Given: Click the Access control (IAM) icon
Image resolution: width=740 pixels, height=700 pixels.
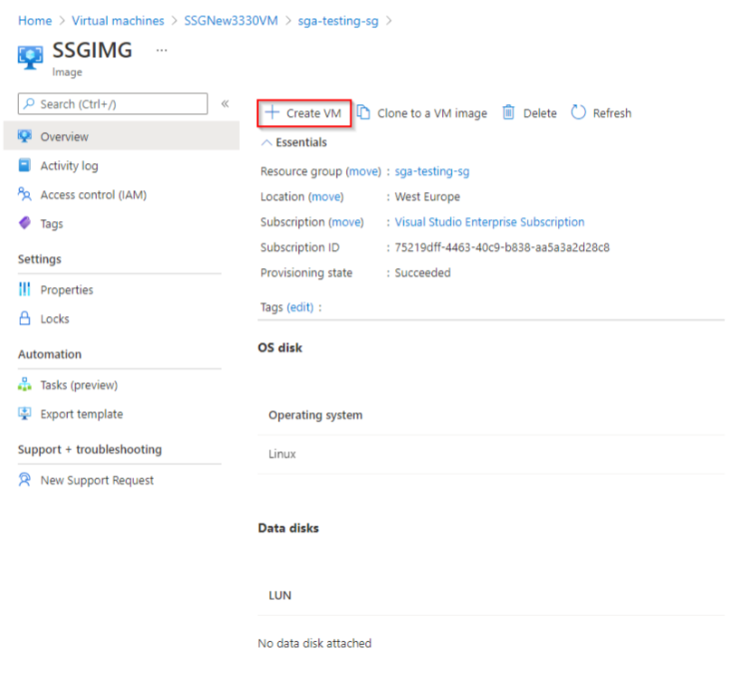Looking at the screenshot, I should (x=24, y=195).
